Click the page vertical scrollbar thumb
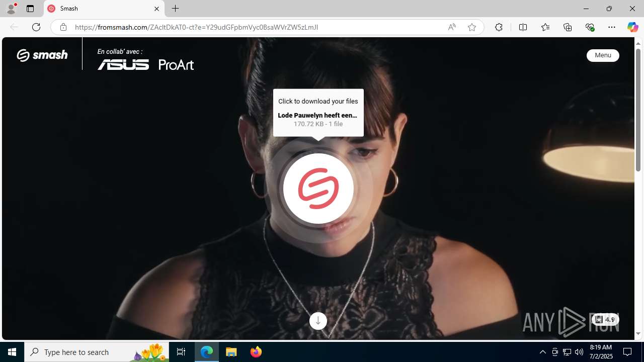 (638, 110)
